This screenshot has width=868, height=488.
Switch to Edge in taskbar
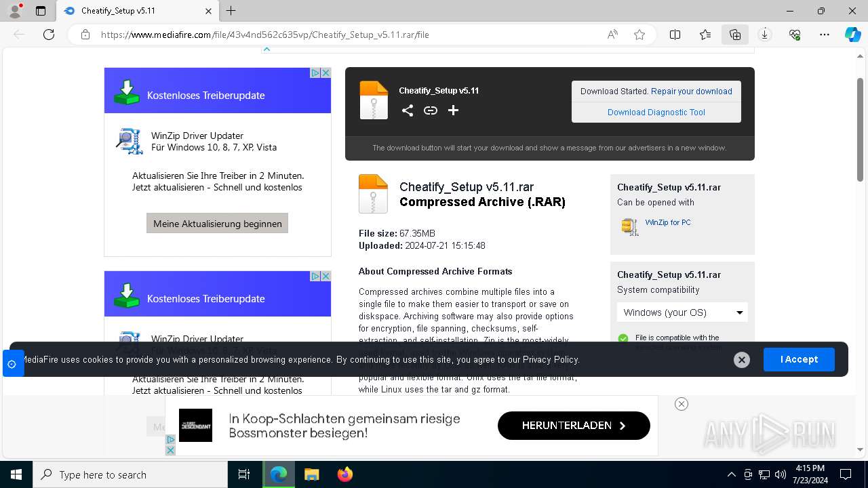click(279, 474)
